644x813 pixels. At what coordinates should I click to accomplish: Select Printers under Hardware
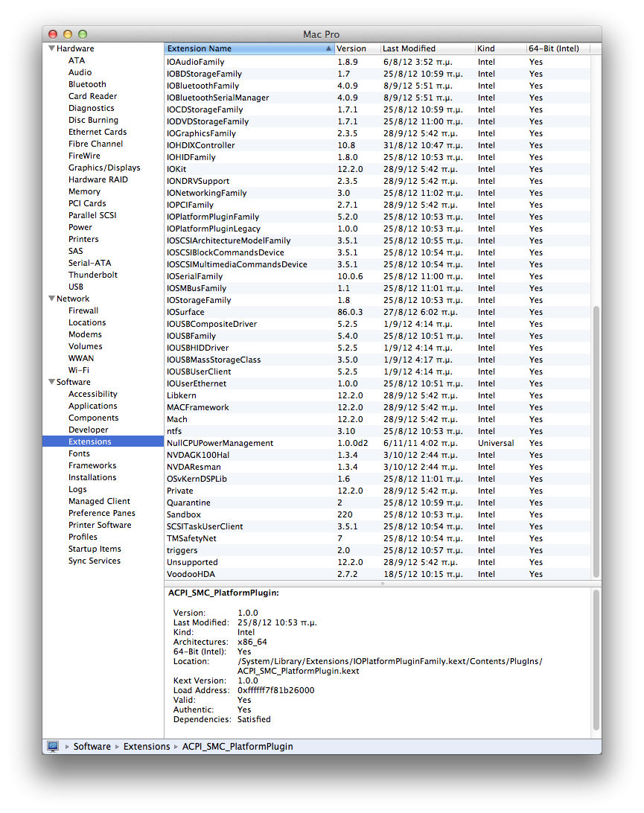pyautogui.click(x=83, y=239)
